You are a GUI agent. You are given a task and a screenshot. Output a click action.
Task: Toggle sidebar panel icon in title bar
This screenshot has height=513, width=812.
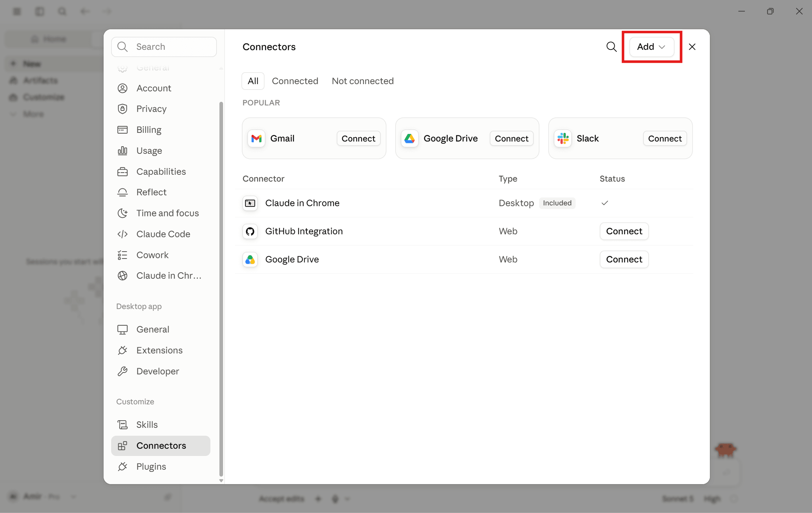39,11
